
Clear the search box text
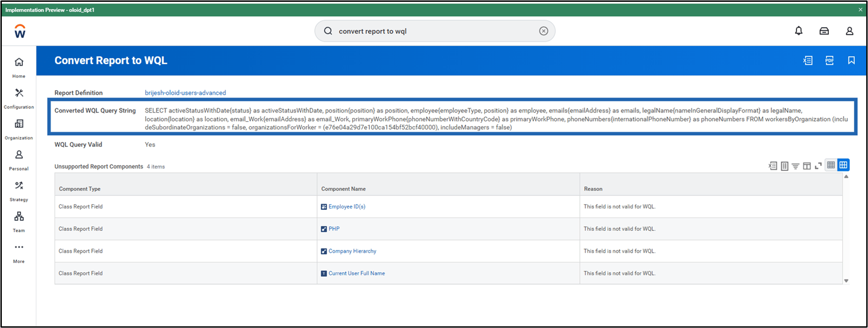click(x=544, y=31)
